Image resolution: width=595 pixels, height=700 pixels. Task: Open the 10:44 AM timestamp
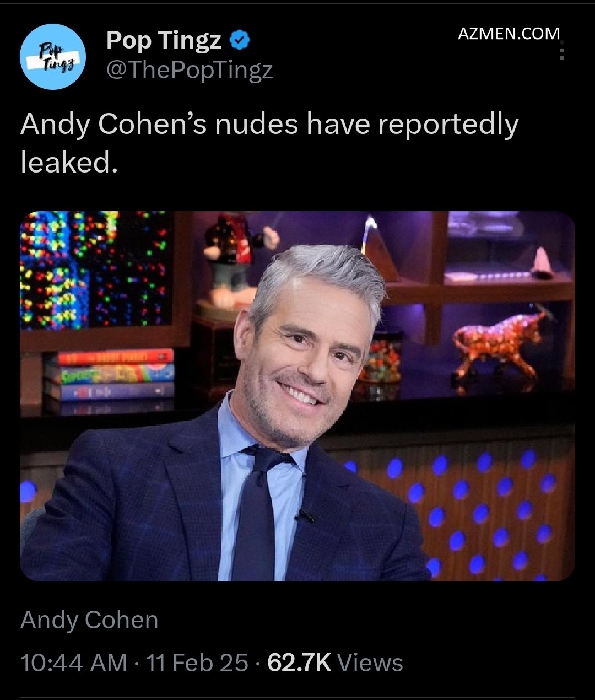(73, 662)
